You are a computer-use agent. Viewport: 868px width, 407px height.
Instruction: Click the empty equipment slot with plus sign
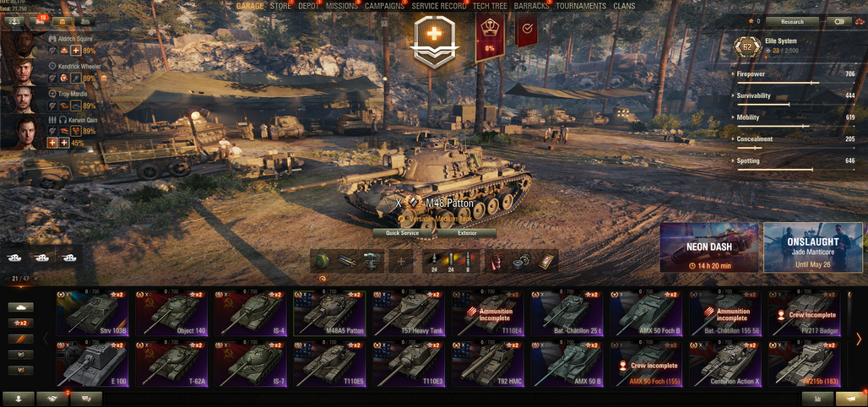(401, 260)
